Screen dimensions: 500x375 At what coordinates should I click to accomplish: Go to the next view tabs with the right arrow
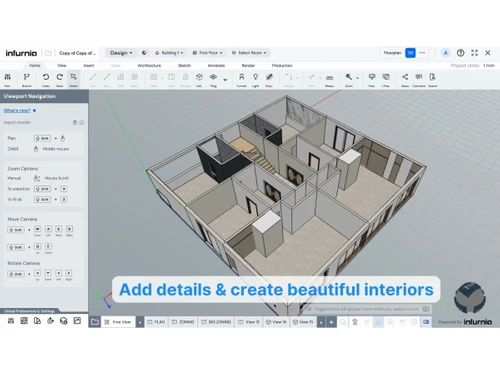click(321, 322)
